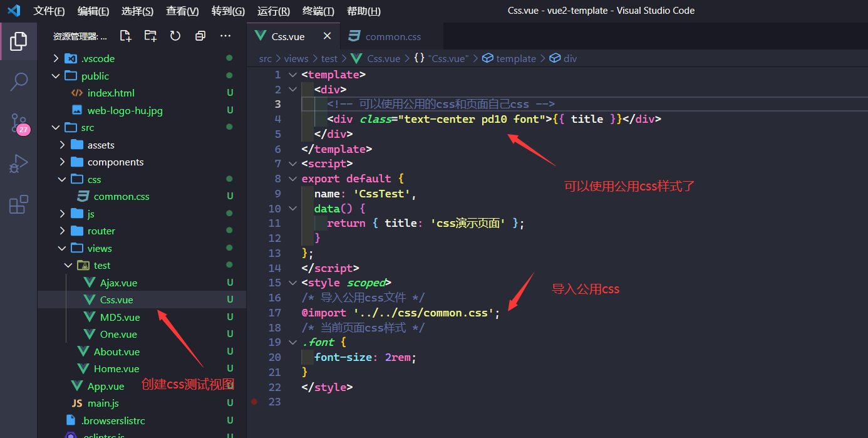Open the 终端 (Terminal) menu
The height and width of the screenshot is (438, 868).
tap(318, 11)
